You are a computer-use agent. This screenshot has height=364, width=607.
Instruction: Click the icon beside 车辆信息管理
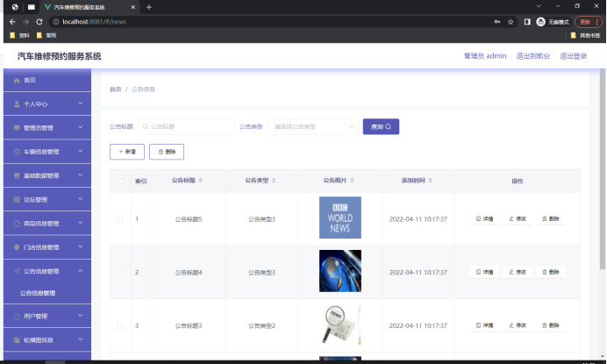[x=17, y=152]
